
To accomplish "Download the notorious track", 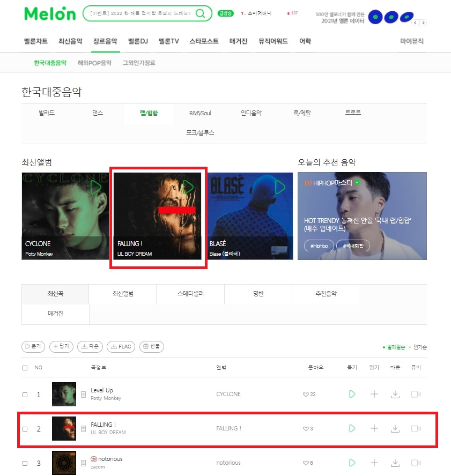I will pyautogui.click(x=395, y=463).
